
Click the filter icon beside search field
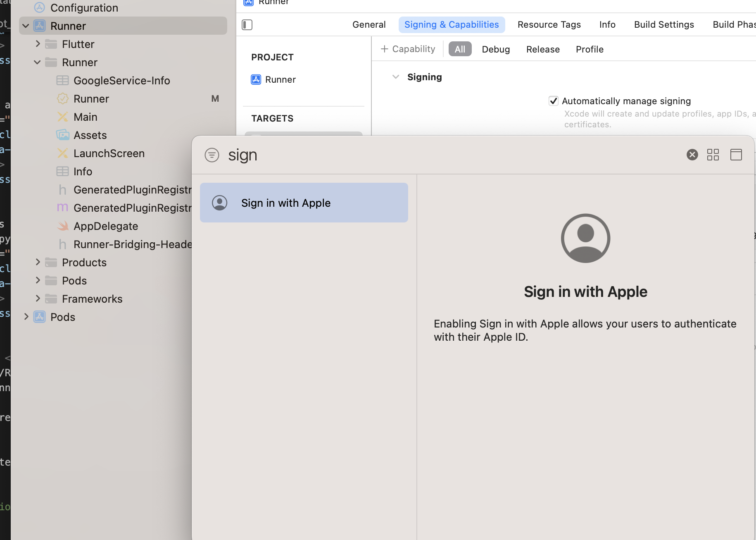click(212, 155)
